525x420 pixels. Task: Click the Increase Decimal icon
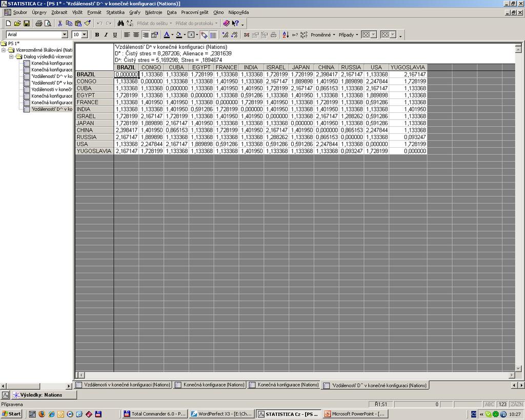(x=226, y=34)
